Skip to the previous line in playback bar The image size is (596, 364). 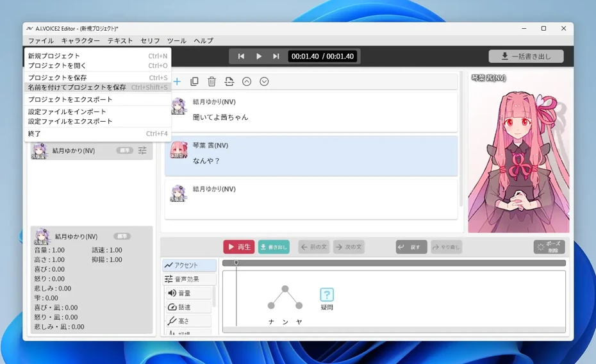click(241, 56)
